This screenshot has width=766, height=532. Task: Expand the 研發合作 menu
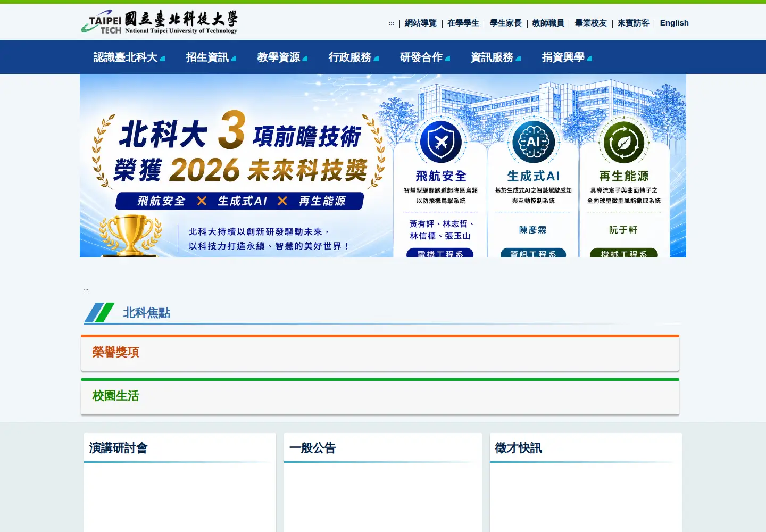coord(424,57)
